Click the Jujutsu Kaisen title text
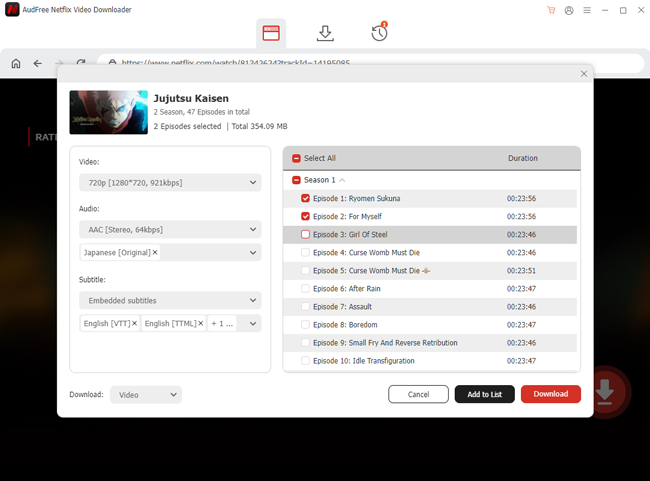650x481 pixels. [191, 99]
